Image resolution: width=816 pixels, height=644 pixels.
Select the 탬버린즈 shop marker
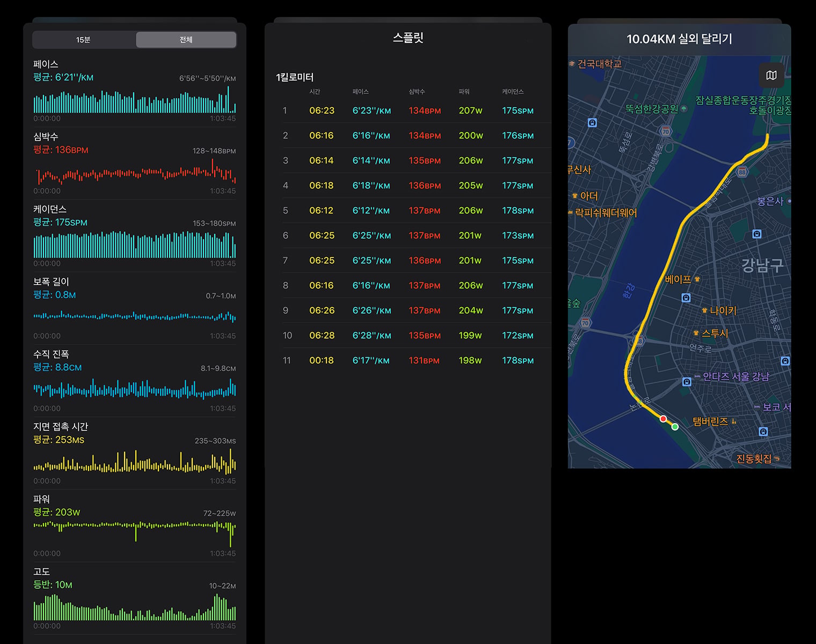(x=715, y=421)
